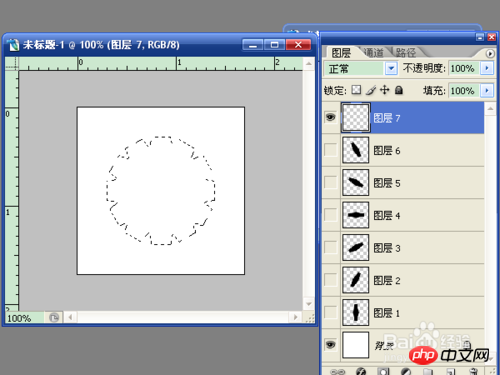500x375 pixels.
Task: Expand the 不透明度 opacity slider arrow
Action: coord(487,68)
